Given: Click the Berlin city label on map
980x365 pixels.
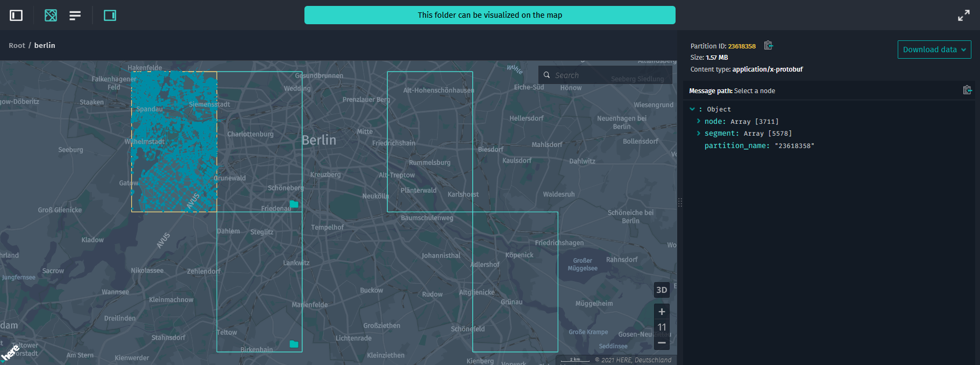Looking at the screenshot, I should pos(319,140).
